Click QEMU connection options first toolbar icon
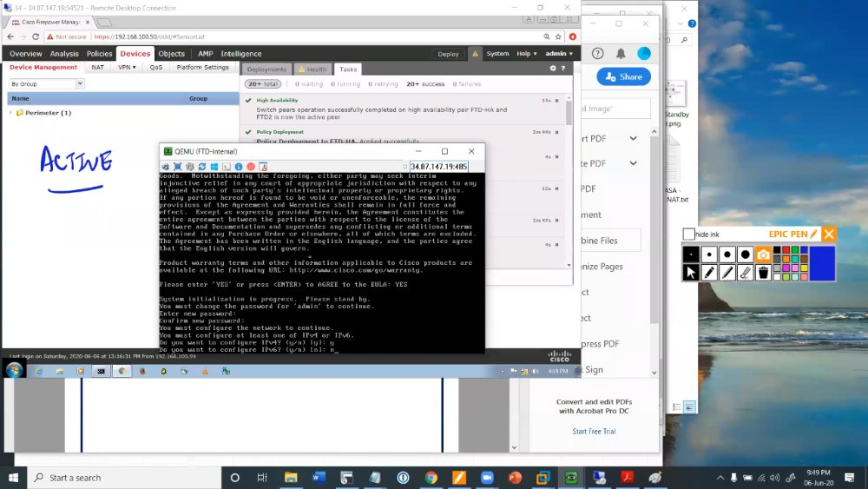The image size is (868, 489). [166, 167]
